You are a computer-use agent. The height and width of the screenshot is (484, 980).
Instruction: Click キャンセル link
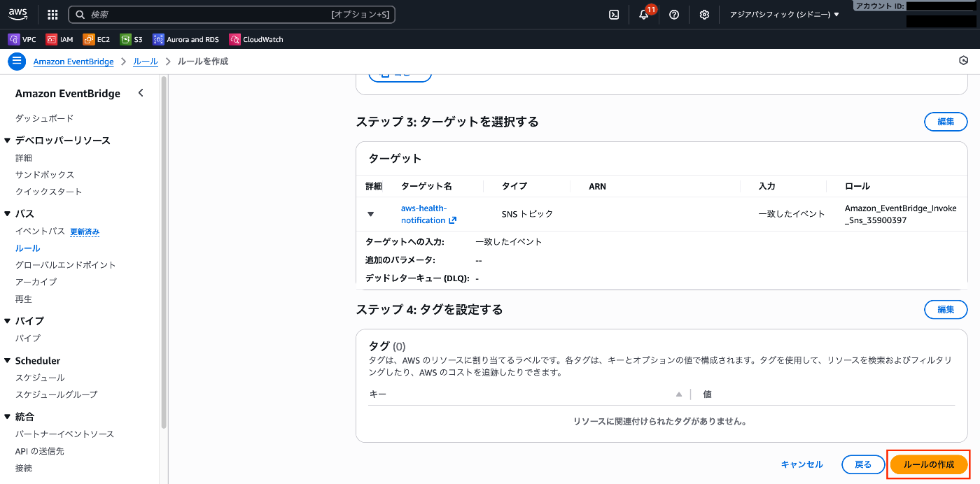(x=802, y=464)
